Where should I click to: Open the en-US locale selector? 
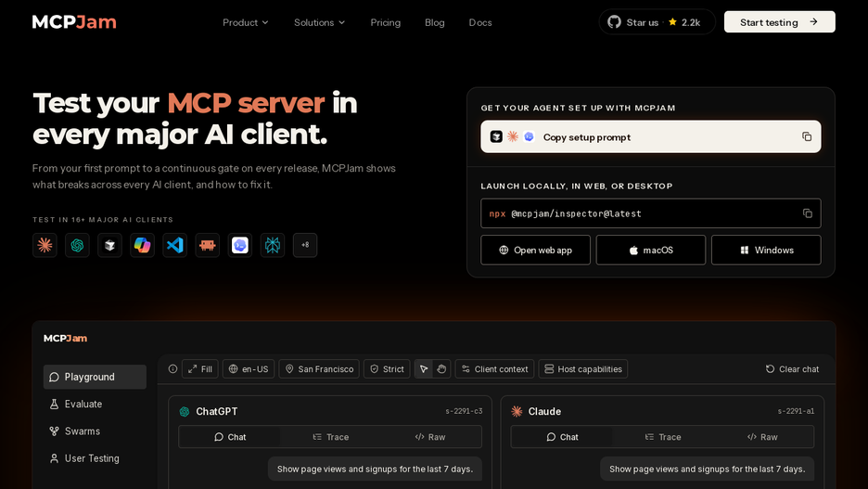tap(249, 368)
